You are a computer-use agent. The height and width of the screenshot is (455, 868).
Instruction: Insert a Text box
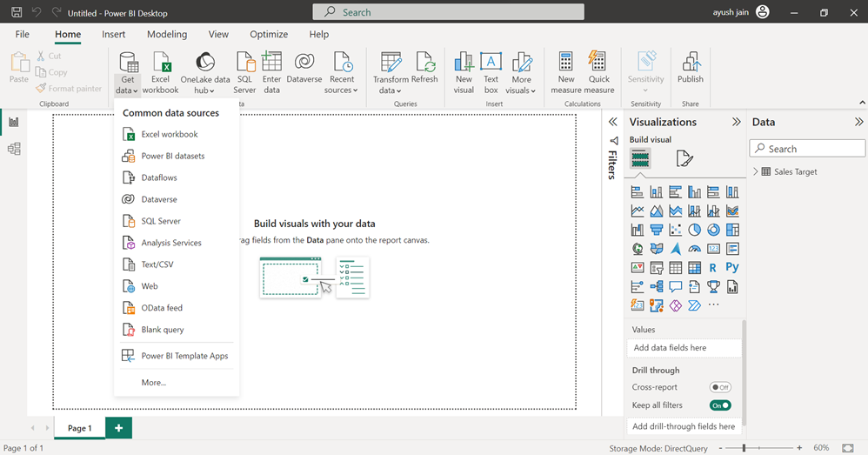tap(491, 72)
